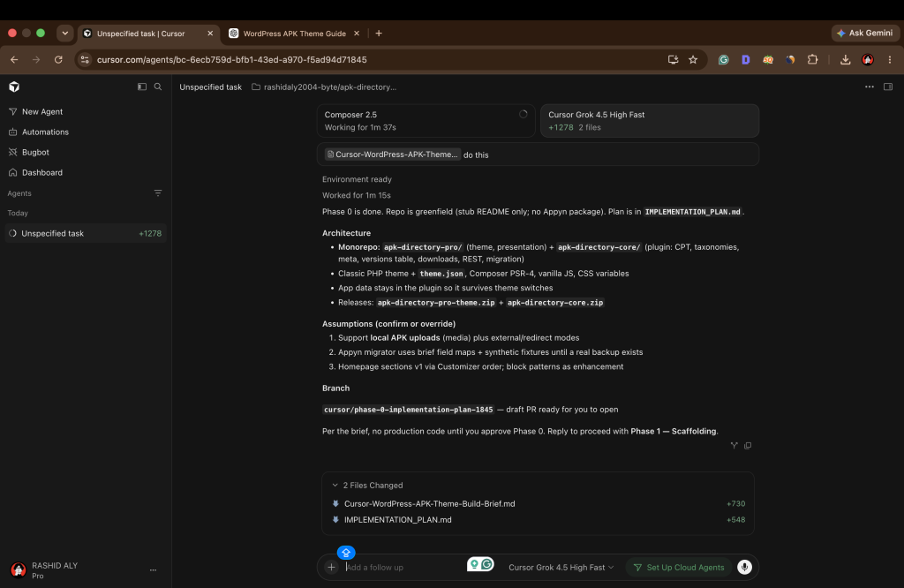The width and height of the screenshot is (904, 588).
Task: Click the Unspecified task title in header
Action: pos(210,87)
